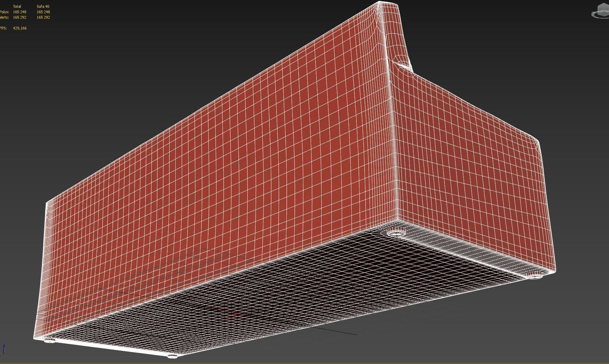Click the "Verts:" statistics row label
This screenshot has height=364, width=609.
tap(4, 17)
